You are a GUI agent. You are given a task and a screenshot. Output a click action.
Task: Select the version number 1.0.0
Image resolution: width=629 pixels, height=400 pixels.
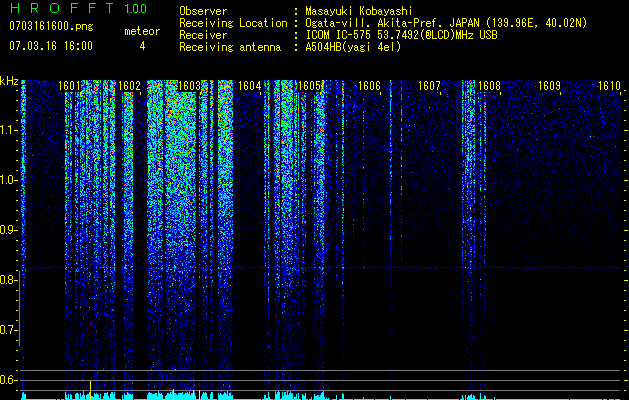(x=135, y=8)
